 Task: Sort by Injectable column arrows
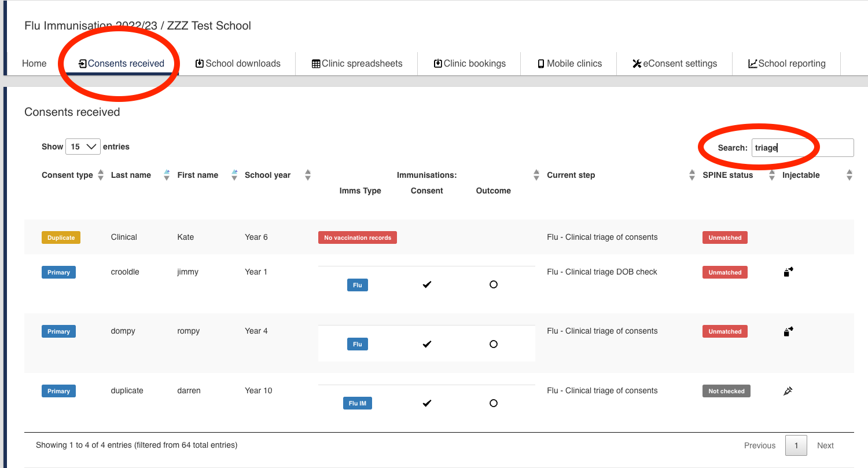point(849,175)
